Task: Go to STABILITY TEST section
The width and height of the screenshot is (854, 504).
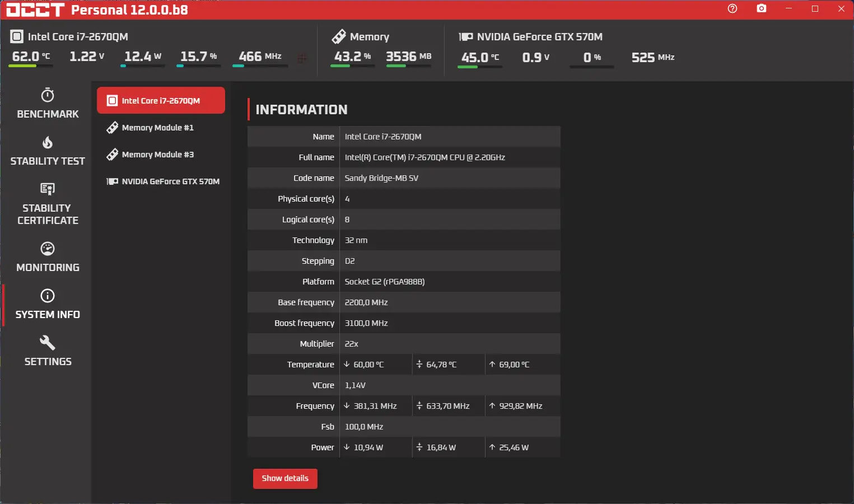Action: pyautogui.click(x=48, y=151)
